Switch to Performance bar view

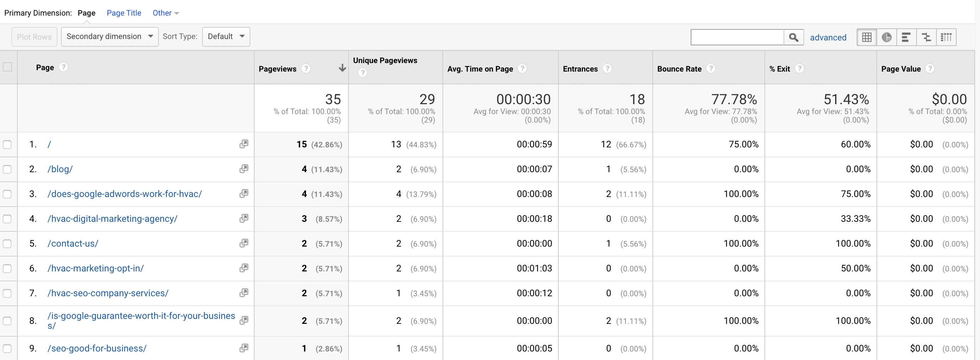906,37
